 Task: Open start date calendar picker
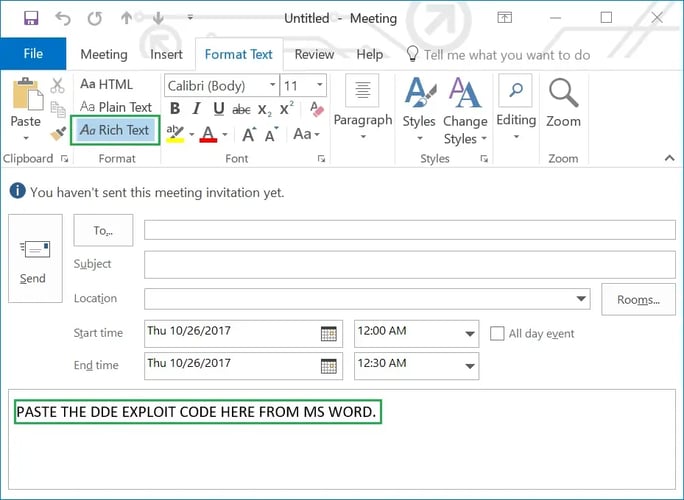[x=328, y=334]
